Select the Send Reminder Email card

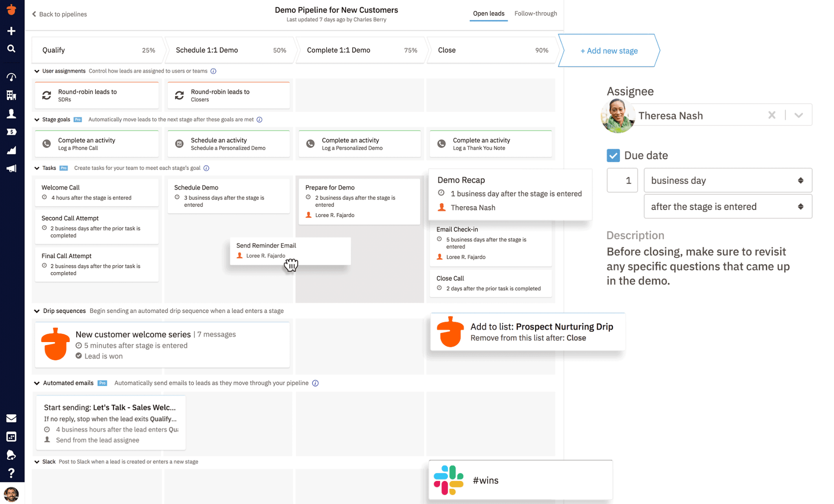point(290,250)
